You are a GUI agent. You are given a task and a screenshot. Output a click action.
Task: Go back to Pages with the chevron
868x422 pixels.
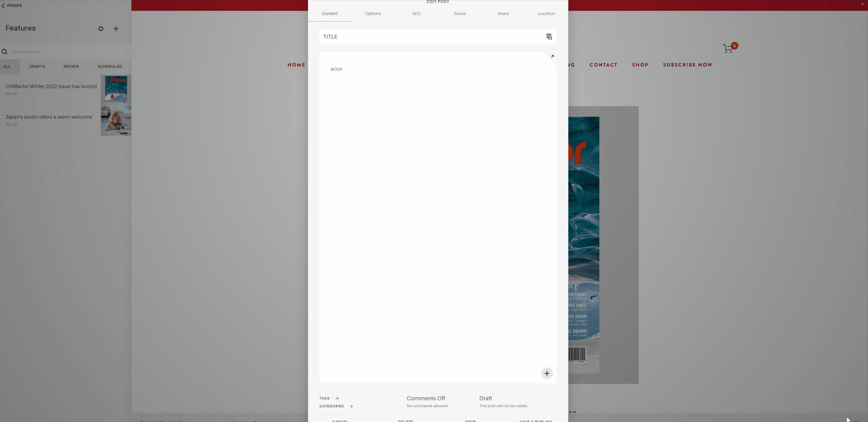click(x=3, y=6)
